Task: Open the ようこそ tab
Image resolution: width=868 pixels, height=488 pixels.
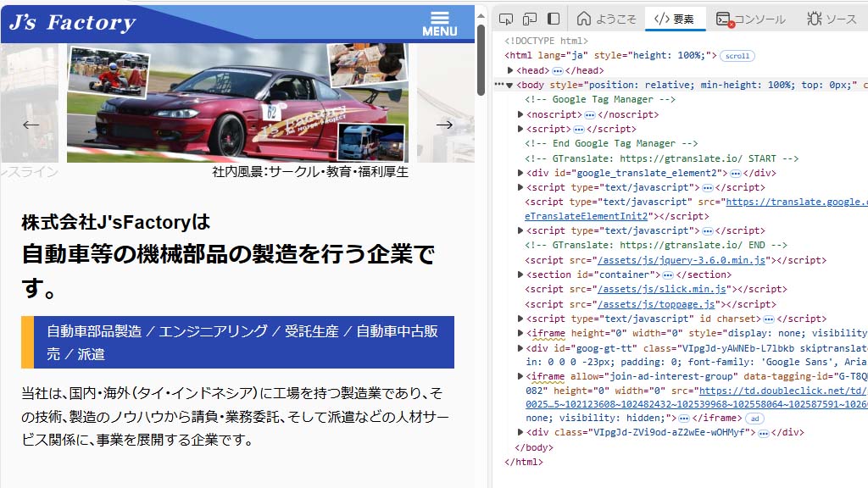Action: coord(607,18)
